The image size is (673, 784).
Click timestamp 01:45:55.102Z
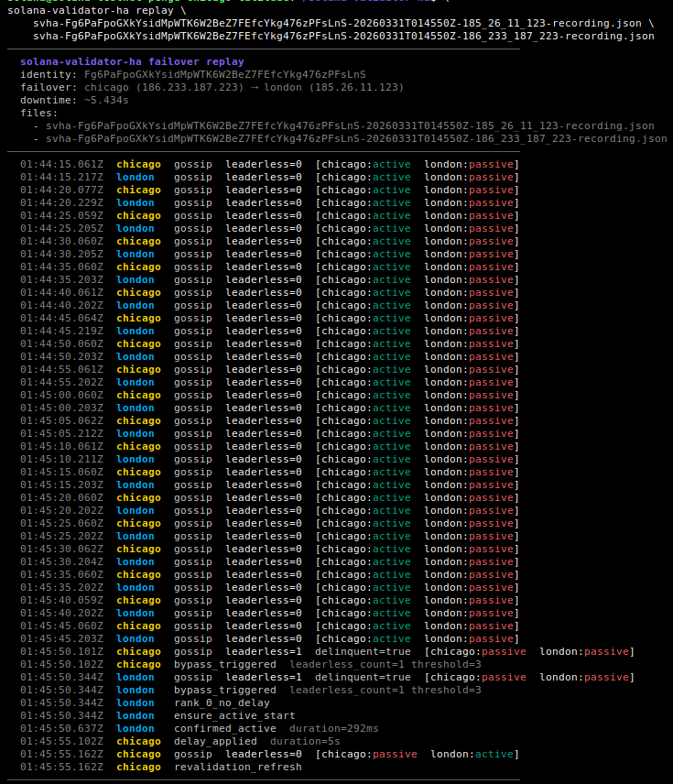tap(61, 742)
